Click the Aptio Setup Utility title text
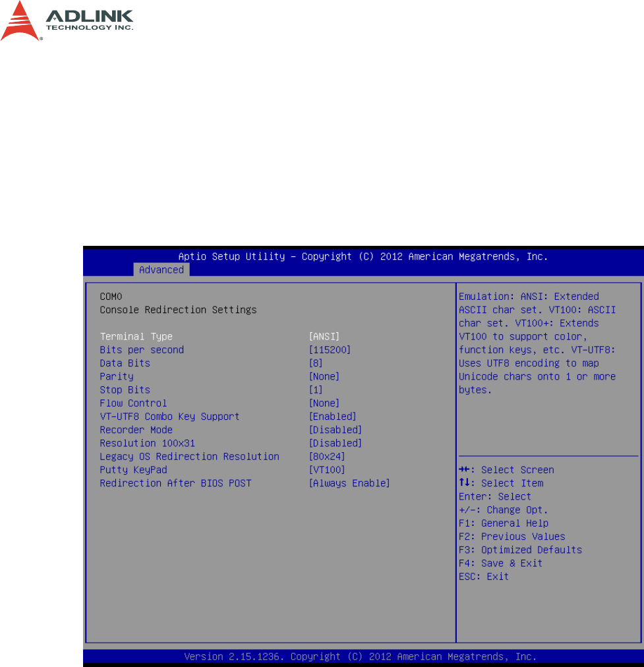The width and height of the screenshot is (644, 667). (x=363, y=256)
